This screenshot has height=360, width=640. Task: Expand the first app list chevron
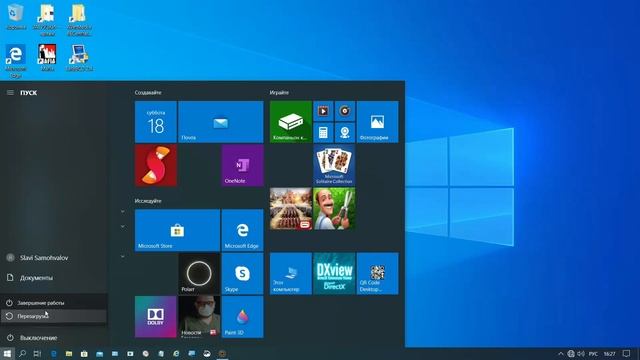[x=122, y=211]
